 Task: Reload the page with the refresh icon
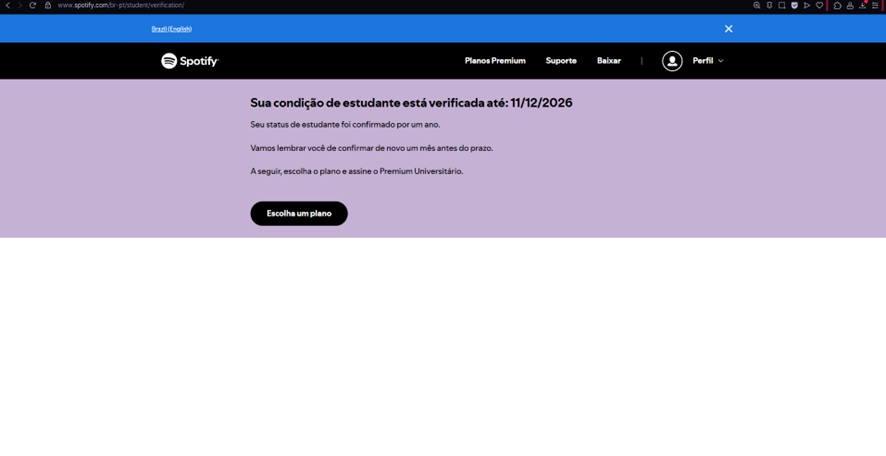[33, 5]
